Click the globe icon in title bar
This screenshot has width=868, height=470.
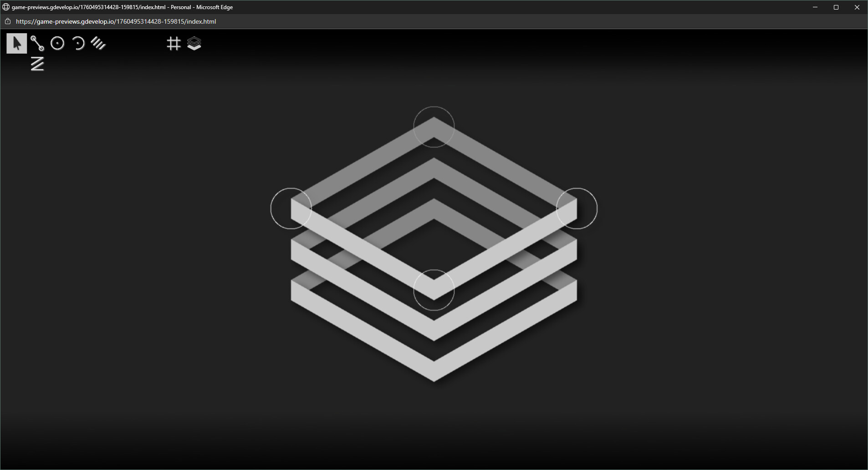6,7
